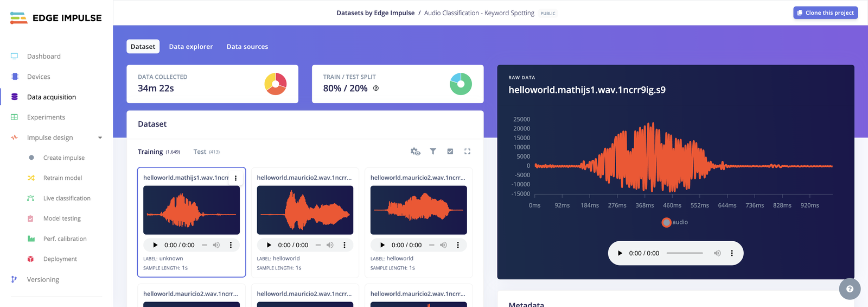Open the Deployment page

point(60,259)
